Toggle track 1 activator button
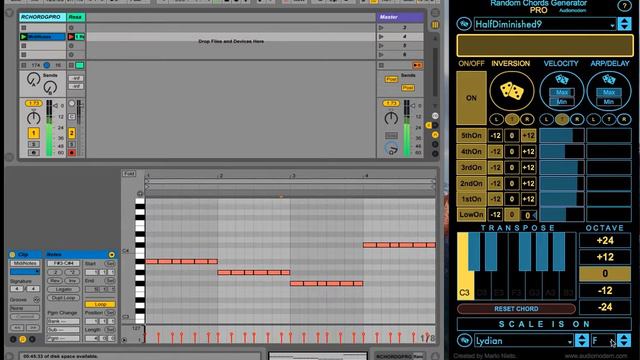The height and width of the screenshot is (360, 640). [x=33, y=133]
